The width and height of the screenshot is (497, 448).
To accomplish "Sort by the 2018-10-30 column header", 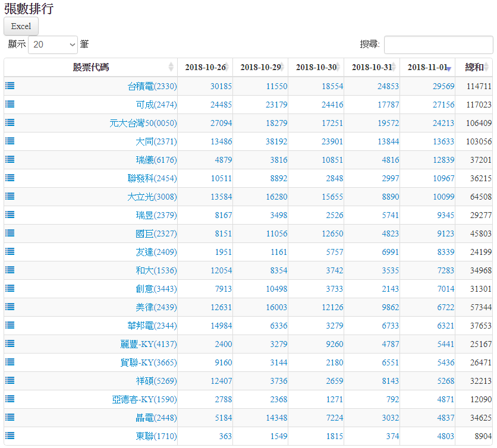I will pos(316,67).
